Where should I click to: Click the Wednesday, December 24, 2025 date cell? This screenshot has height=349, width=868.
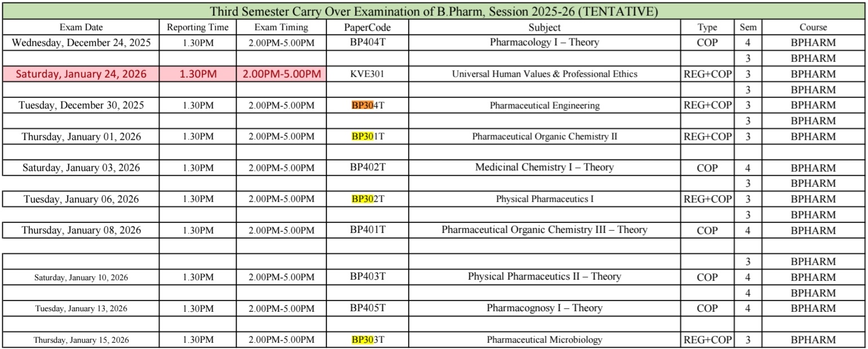tap(81, 42)
